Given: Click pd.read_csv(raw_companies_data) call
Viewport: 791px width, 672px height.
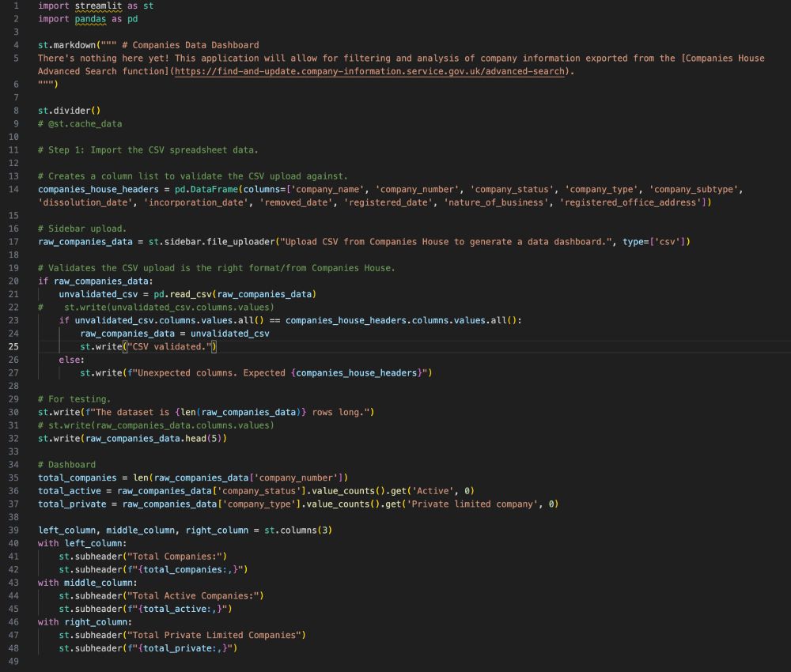Looking at the screenshot, I should 235,294.
